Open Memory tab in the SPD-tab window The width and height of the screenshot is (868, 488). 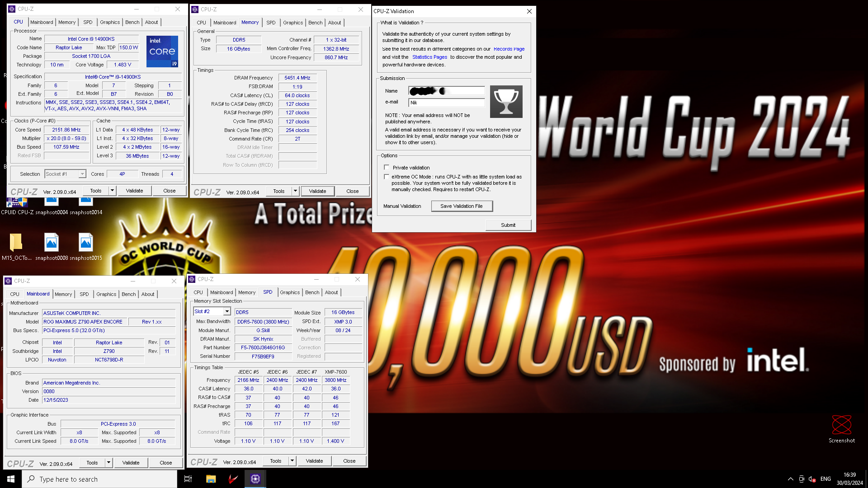coord(247,292)
